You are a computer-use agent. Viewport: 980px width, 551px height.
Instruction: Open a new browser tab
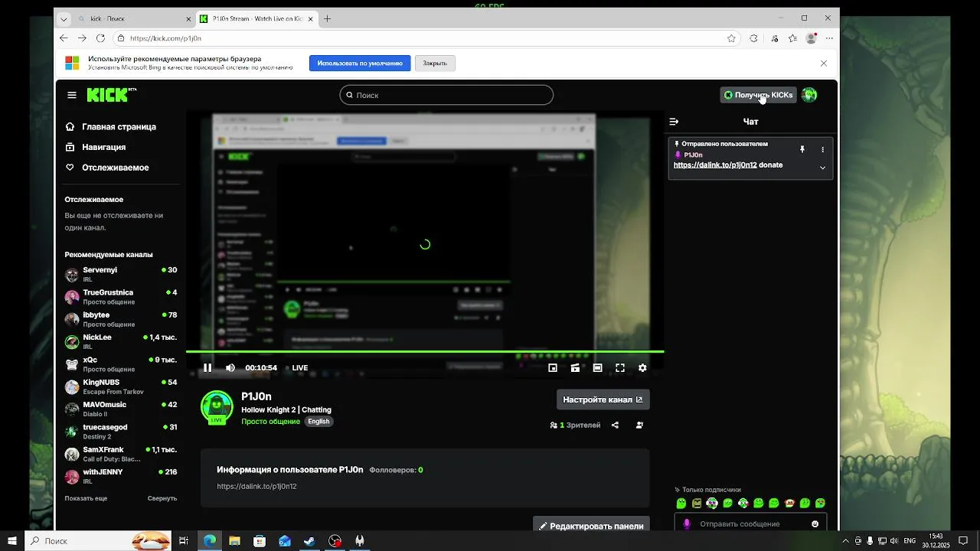point(328,18)
